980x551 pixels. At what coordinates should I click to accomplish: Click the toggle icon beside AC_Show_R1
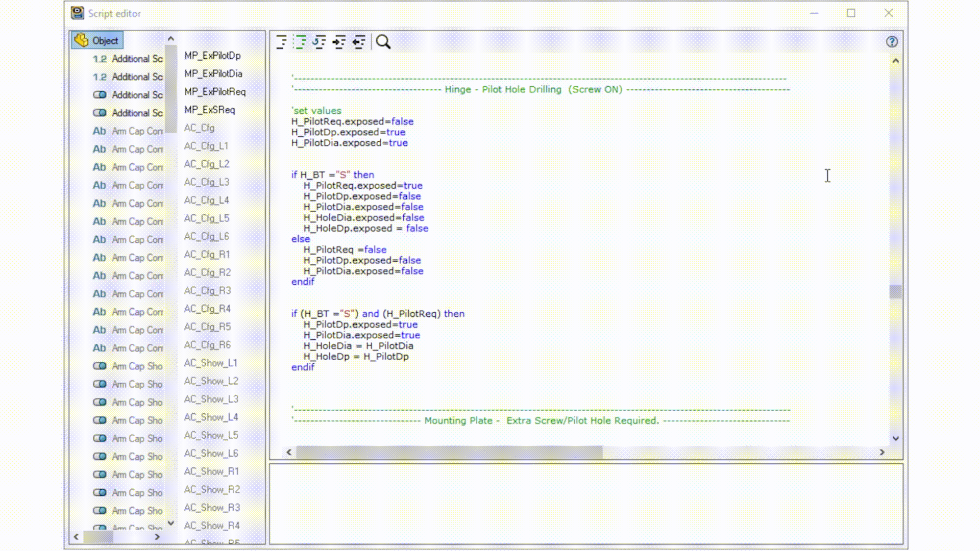(100, 474)
